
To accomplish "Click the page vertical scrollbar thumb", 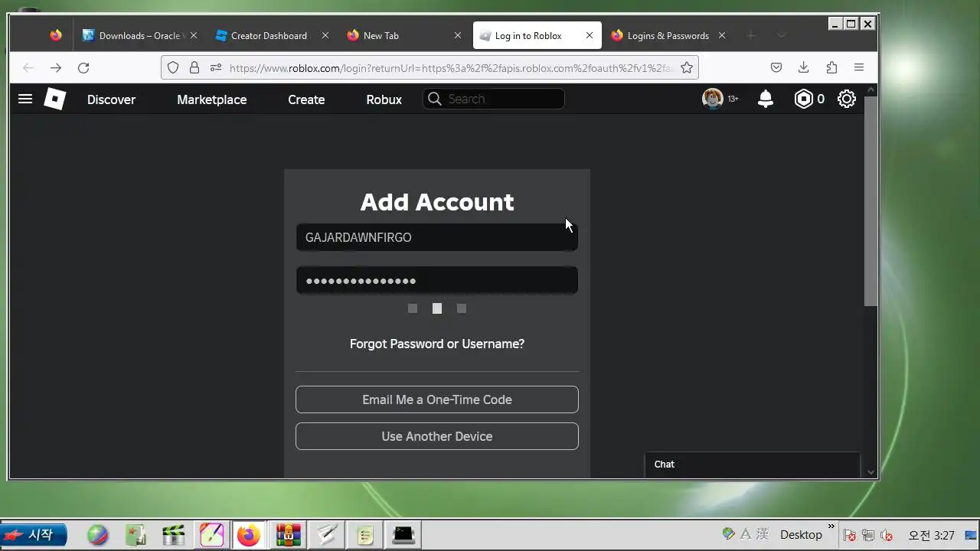I will pos(871,201).
